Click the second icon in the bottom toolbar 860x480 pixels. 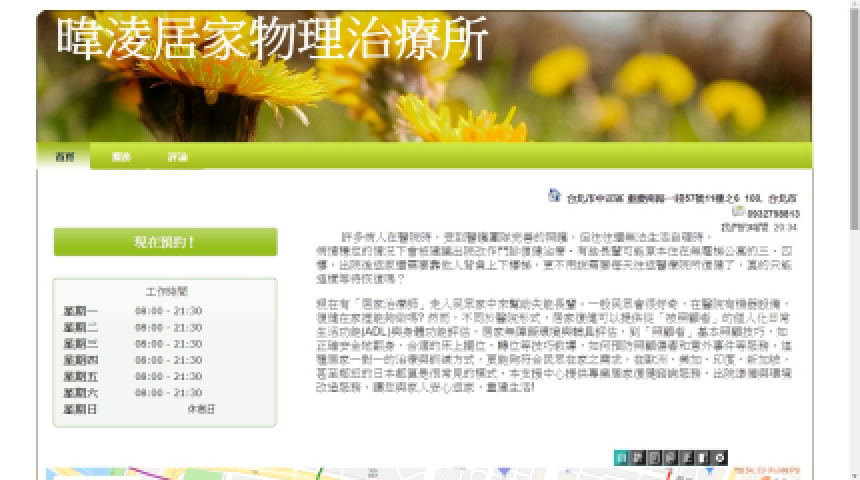(636, 458)
